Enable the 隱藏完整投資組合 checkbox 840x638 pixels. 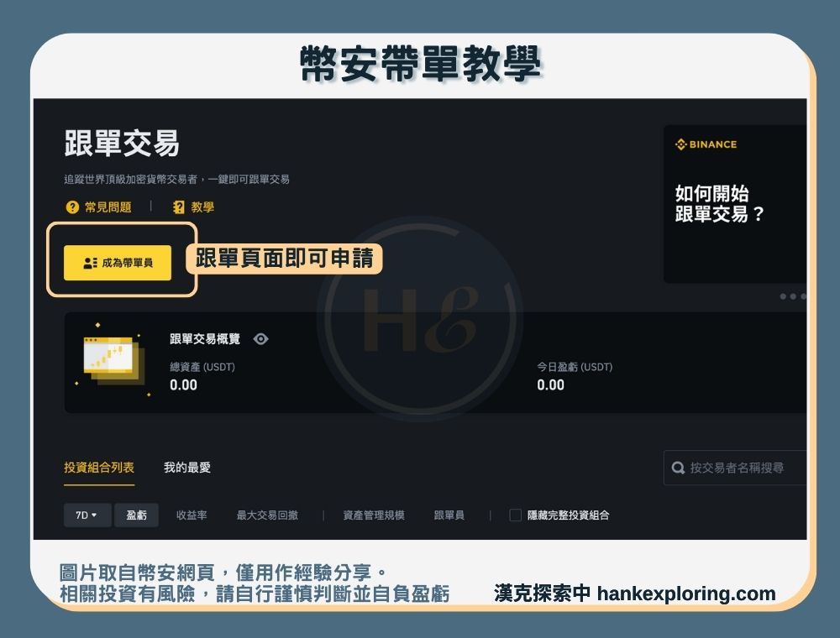click(x=516, y=515)
